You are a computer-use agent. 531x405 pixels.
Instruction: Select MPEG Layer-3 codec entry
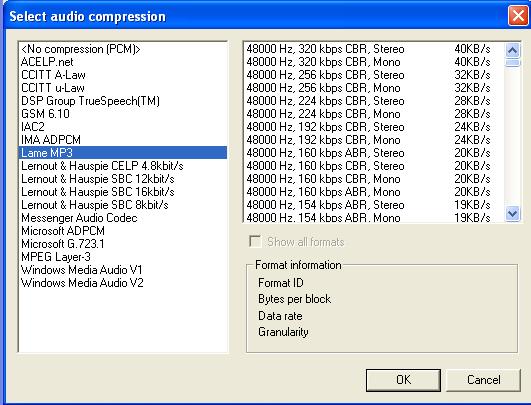tap(123, 257)
